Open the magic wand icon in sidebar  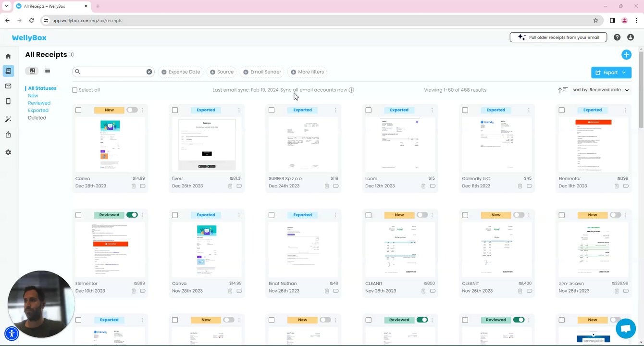tap(8, 119)
